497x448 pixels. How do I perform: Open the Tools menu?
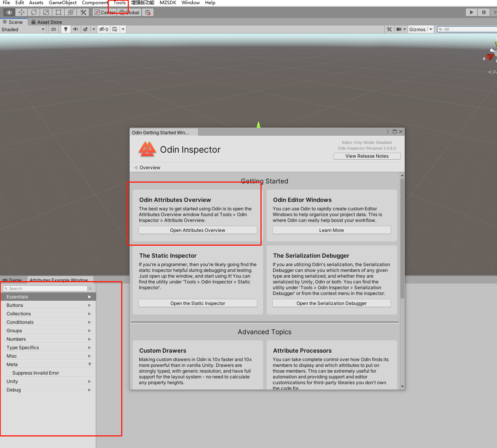[120, 3]
